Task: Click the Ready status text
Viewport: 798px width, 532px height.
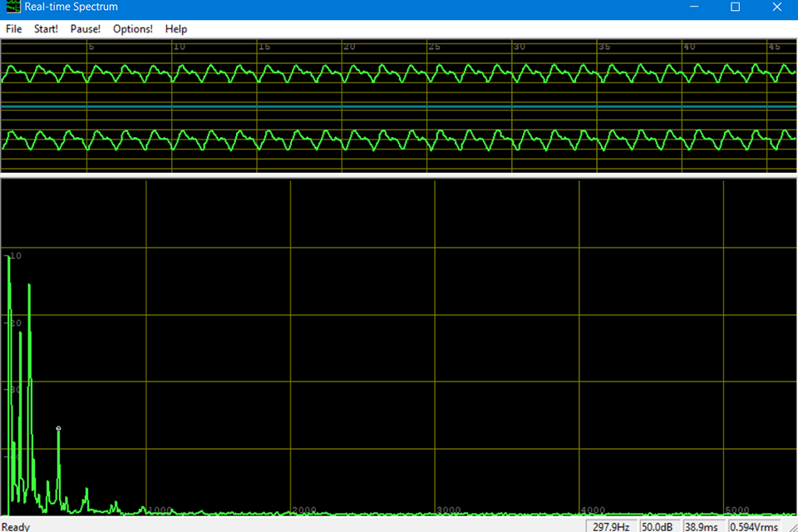Action: pos(16,527)
